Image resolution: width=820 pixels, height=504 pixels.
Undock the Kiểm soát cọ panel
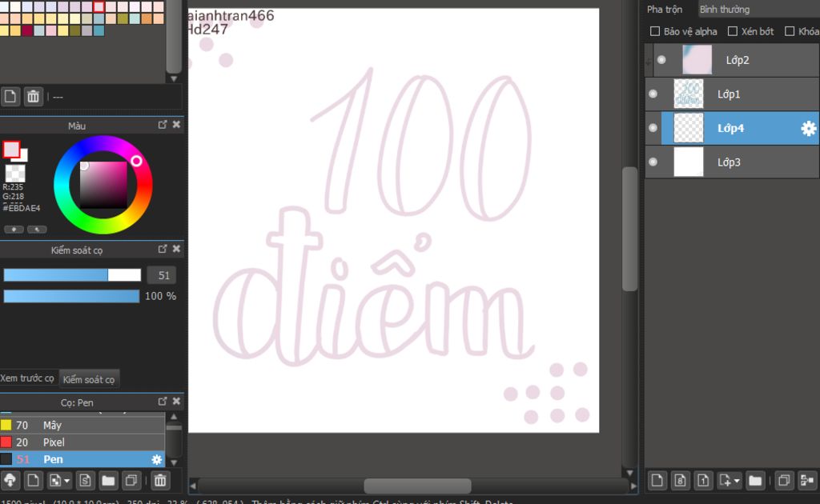coord(163,249)
